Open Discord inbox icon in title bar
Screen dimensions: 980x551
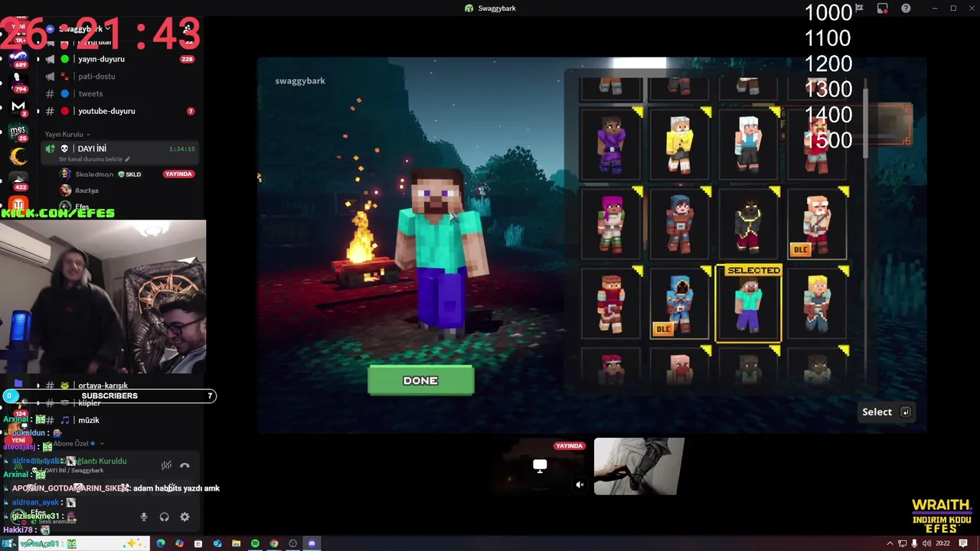(883, 8)
